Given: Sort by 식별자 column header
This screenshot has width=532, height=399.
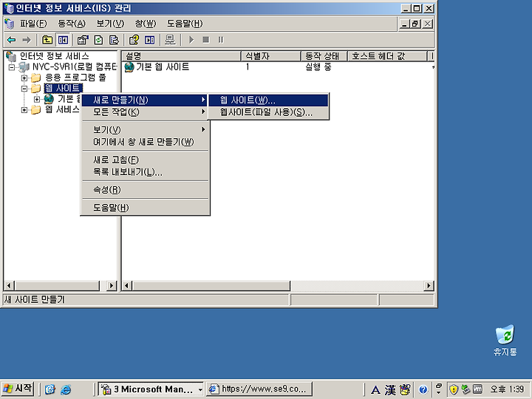Looking at the screenshot, I should 271,56.
